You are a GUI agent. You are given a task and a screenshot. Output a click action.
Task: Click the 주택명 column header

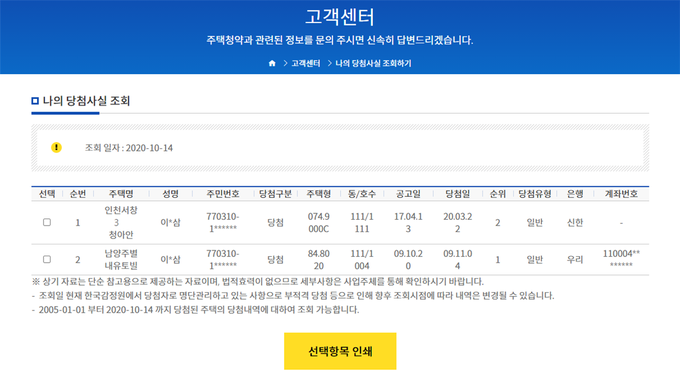(x=121, y=194)
